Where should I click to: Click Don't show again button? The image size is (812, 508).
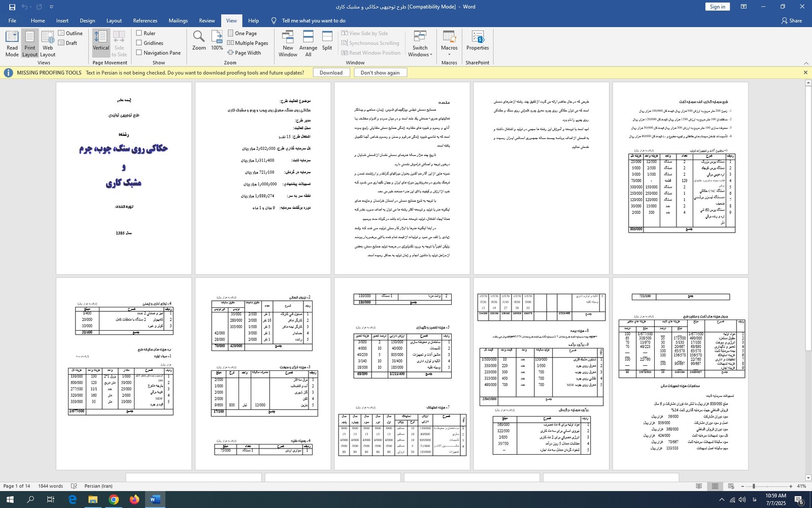click(380, 73)
